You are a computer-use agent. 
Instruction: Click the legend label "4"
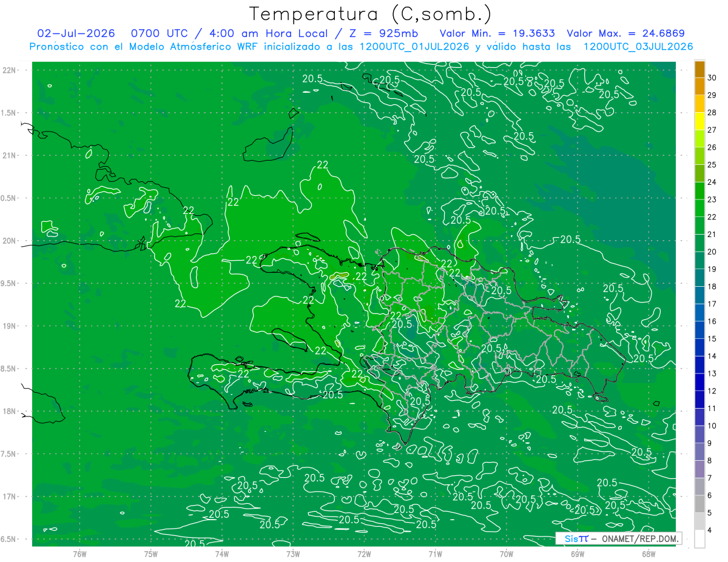click(710, 530)
